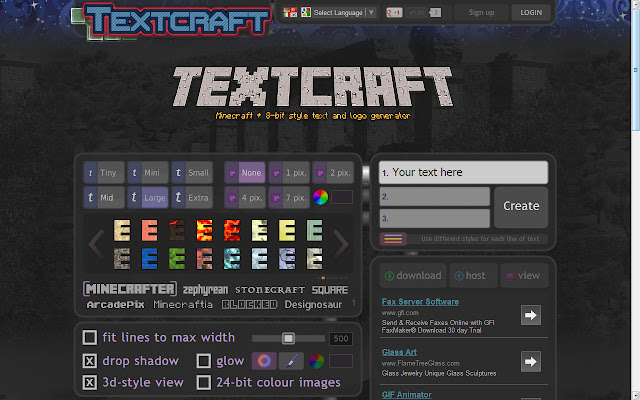Choose the Minecrafter font
The width and height of the screenshot is (640, 400).
tap(130, 289)
